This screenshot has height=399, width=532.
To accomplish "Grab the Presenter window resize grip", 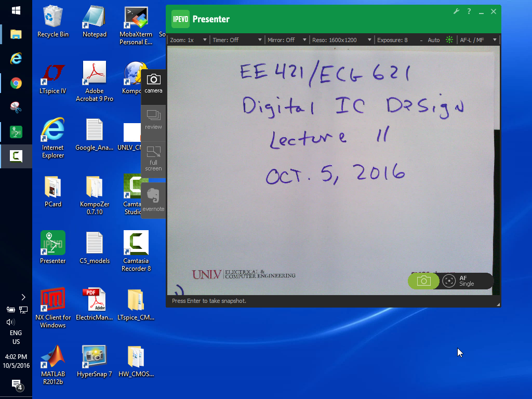I will click(x=498, y=304).
